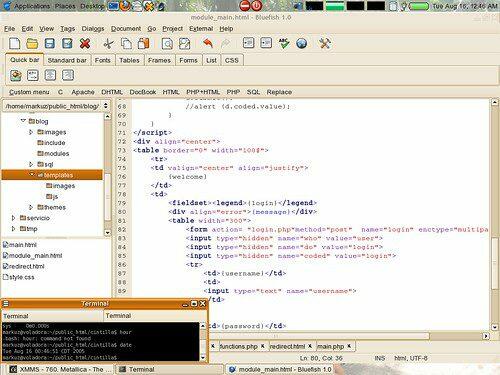
Task: Switch to the CSS toolbar tab
Action: pyautogui.click(x=232, y=60)
